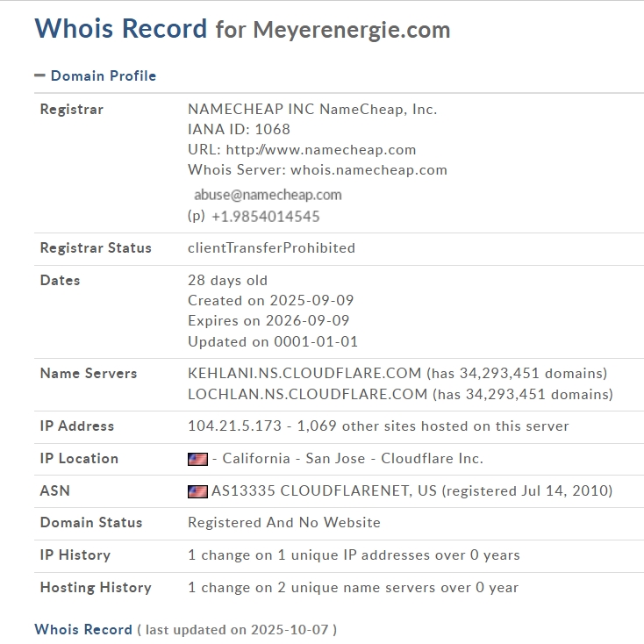Click the LOCHLAN.NS.CLOUDFLARE.COM name server
Viewport: 644px width, 644px height.
point(307,395)
